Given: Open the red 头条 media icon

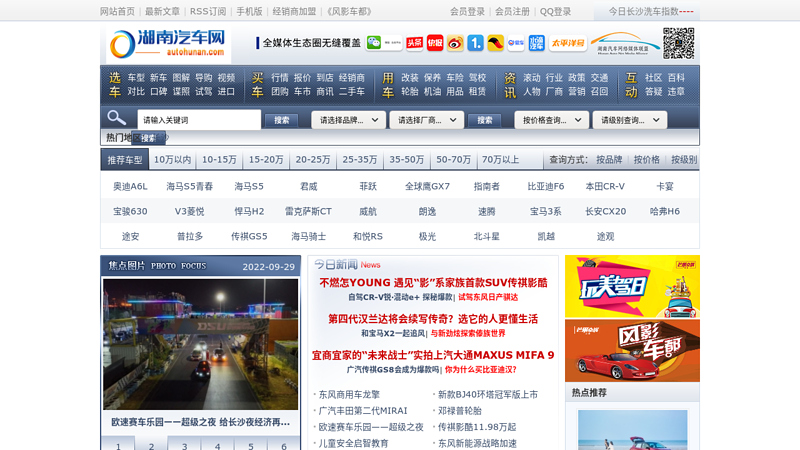Looking at the screenshot, I should [x=414, y=43].
